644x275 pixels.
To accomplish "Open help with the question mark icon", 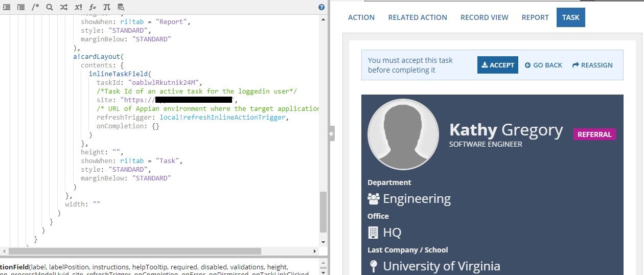I will [321, 7].
